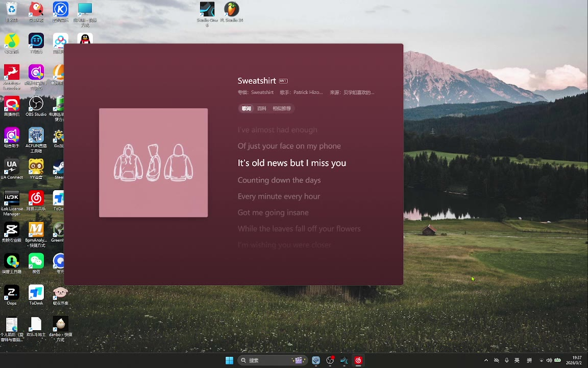Image resolution: width=588 pixels, height=368 pixels.
Task: Open artist link Patrick Hizo...
Action: click(308, 93)
